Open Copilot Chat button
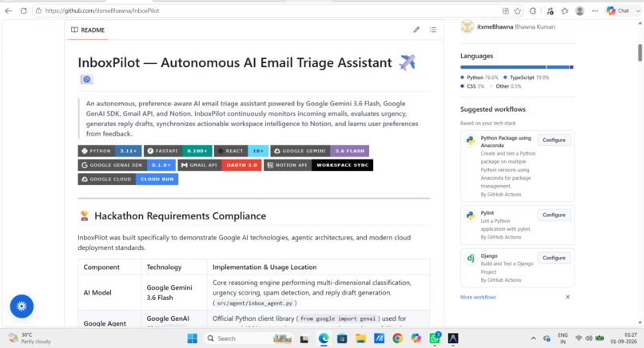 coord(618,10)
